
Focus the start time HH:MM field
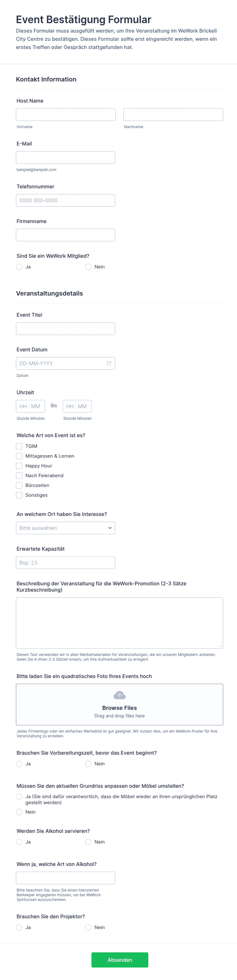(x=31, y=406)
